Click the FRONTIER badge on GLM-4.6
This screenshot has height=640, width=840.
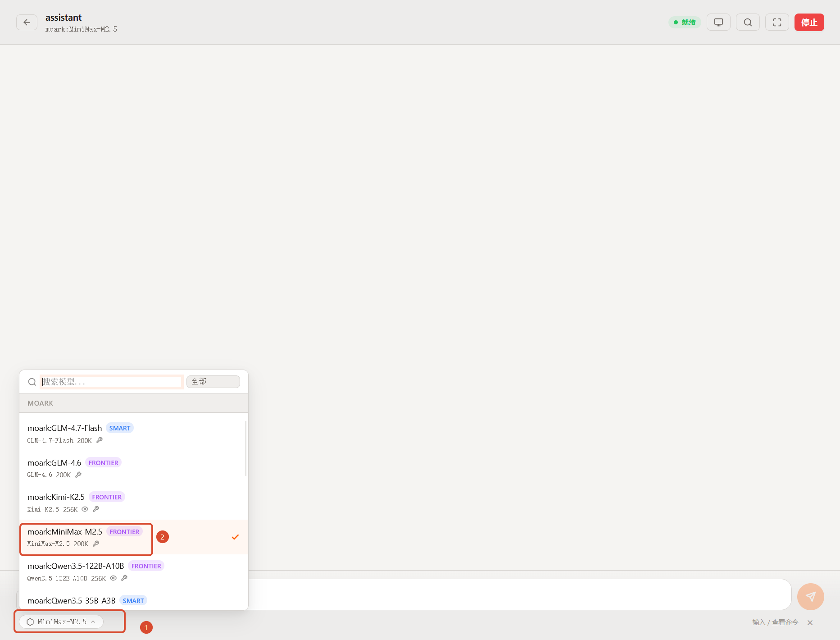coord(104,463)
